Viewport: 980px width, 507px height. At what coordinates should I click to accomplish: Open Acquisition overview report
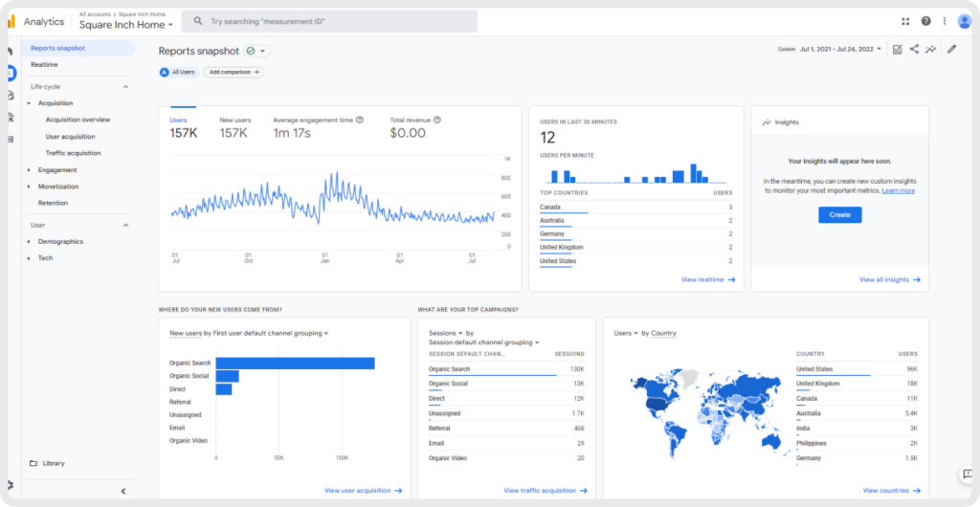coord(78,120)
